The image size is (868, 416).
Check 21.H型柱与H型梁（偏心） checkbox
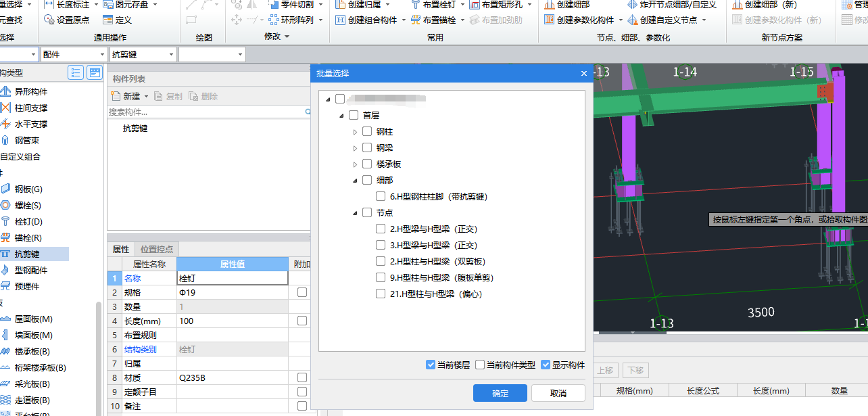(x=381, y=294)
